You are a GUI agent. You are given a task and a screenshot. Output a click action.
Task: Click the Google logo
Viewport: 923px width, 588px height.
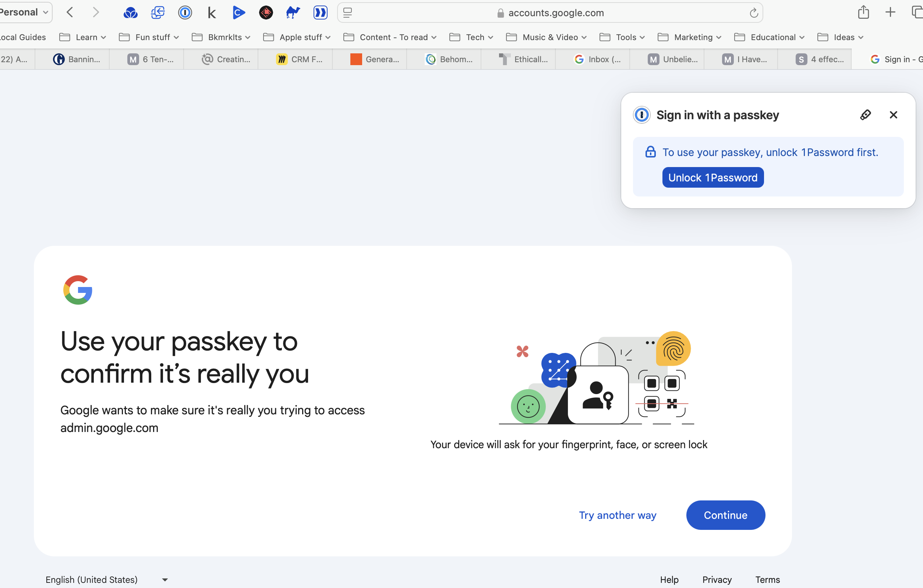[x=78, y=290]
